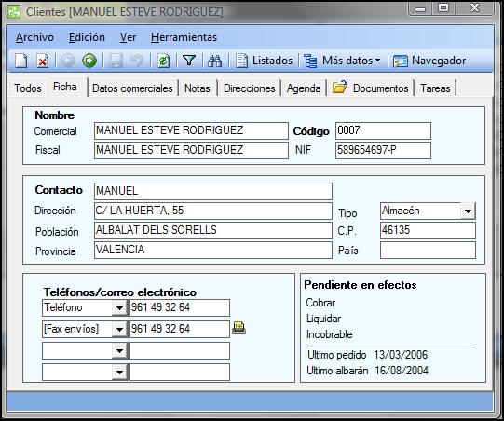Switch to the Documentos tab

click(370, 88)
